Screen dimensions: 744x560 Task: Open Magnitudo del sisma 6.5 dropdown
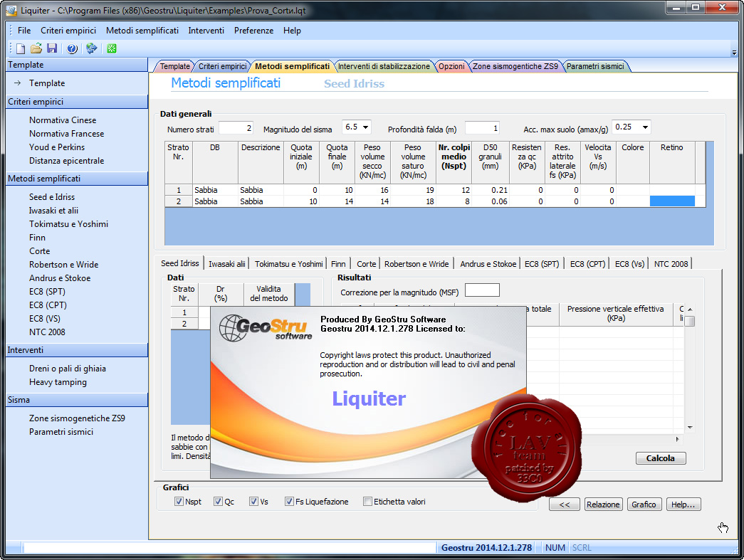tap(365, 127)
